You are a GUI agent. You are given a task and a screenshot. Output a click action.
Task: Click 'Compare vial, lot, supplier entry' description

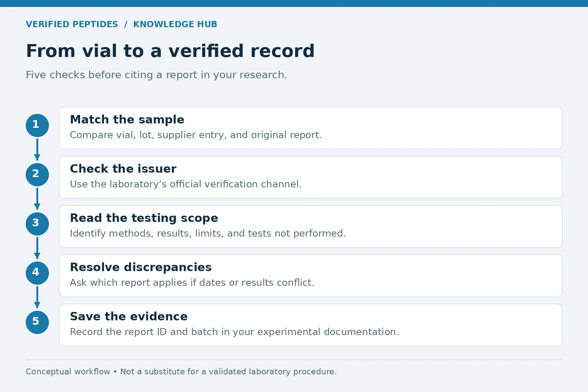click(196, 135)
